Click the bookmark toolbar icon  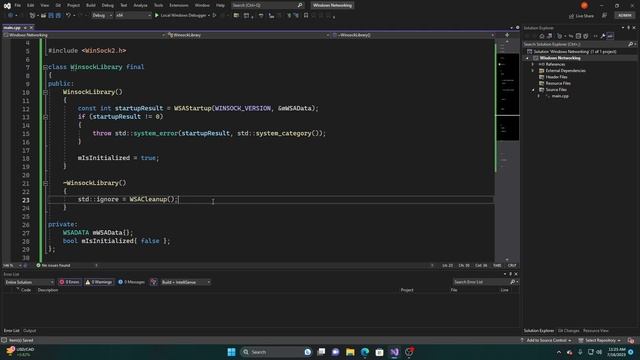coord(306,16)
